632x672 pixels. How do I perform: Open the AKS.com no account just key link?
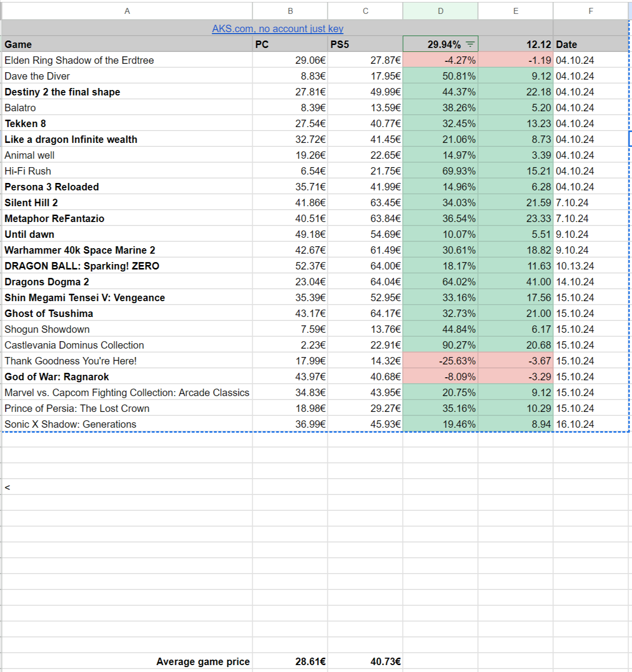pos(277,29)
